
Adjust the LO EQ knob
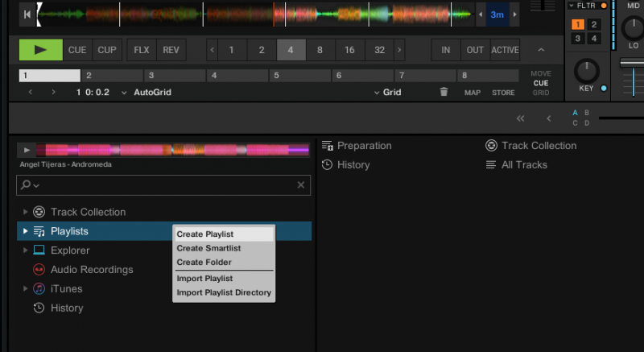click(x=634, y=28)
